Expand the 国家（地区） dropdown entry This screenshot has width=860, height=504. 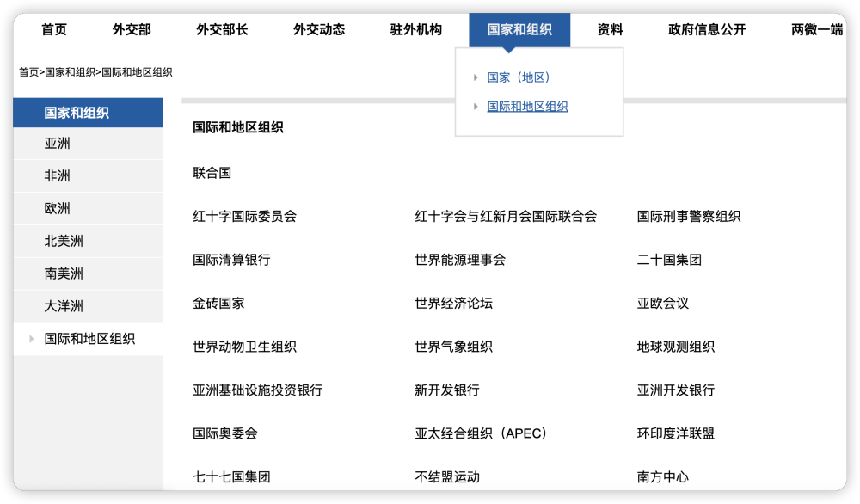click(514, 77)
